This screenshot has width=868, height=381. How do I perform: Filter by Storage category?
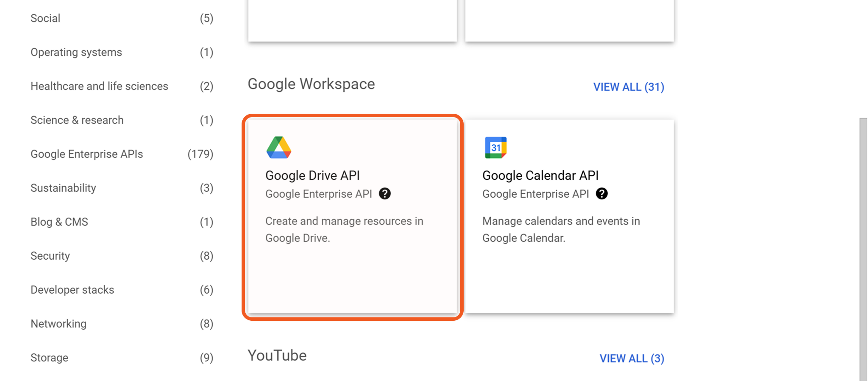click(49, 358)
